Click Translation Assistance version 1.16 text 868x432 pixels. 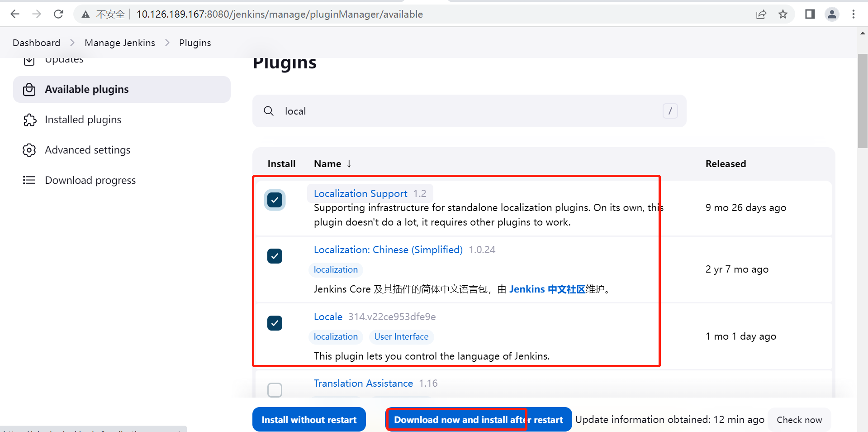428,383
